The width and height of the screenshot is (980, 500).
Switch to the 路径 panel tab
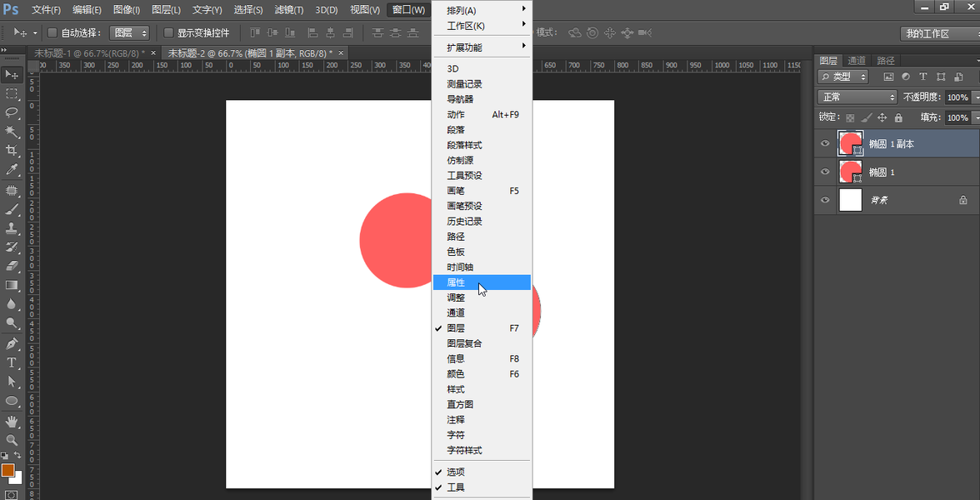click(886, 61)
